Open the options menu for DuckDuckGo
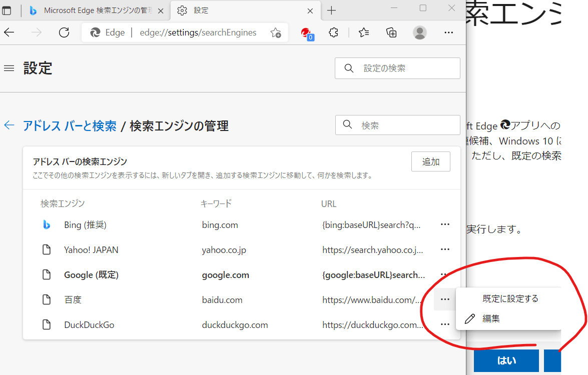Viewport: 588px width, 375px height. (x=445, y=324)
